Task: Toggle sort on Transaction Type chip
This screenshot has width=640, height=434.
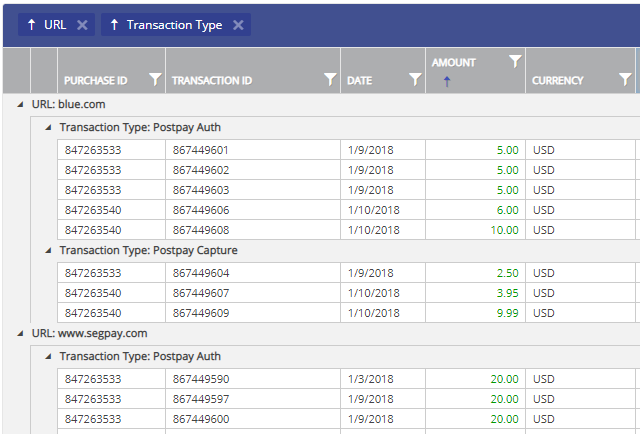Action: coord(114,25)
